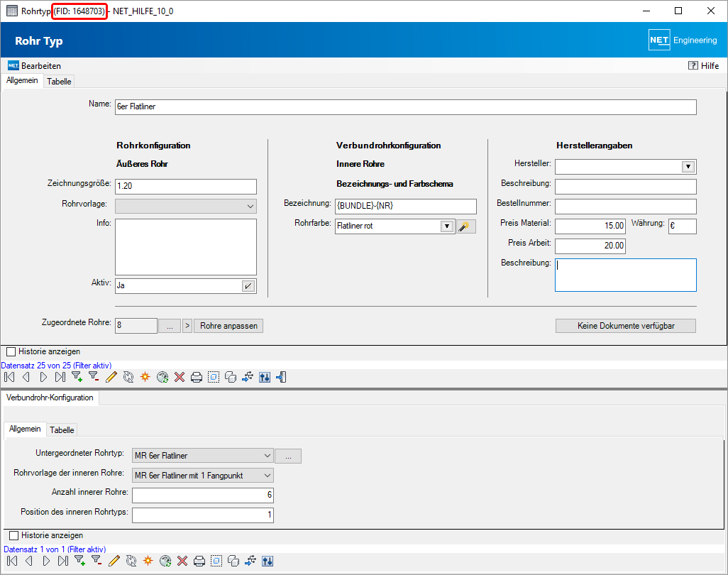The image size is (728, 575).
Task: Open the Bearbeiten menu
Action: [34, 65]
